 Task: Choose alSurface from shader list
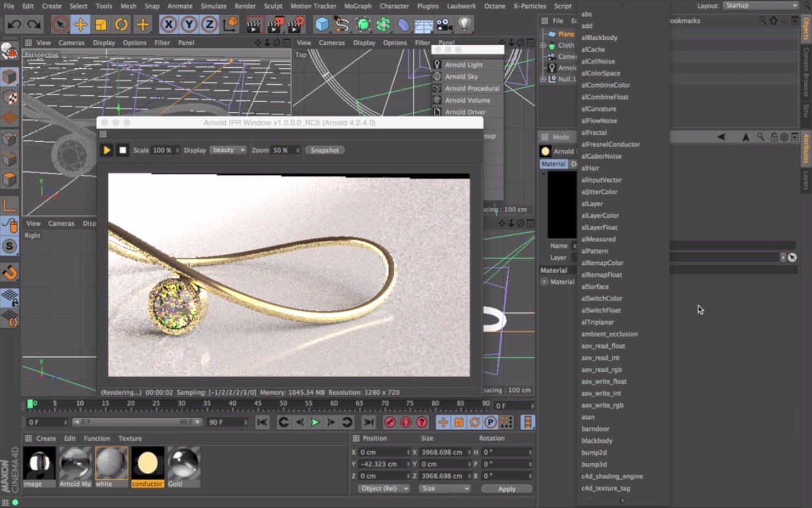(x=595, y=287)
